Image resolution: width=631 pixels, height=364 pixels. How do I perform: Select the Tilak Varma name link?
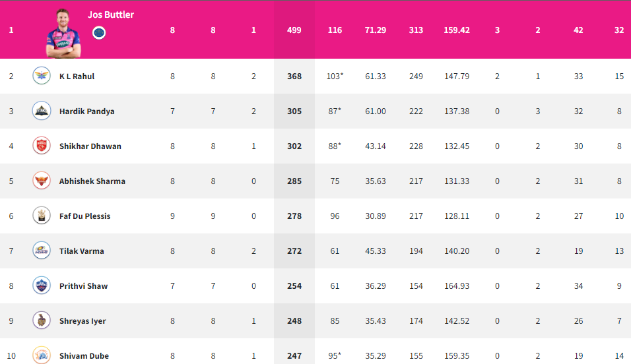pos(82,251)
